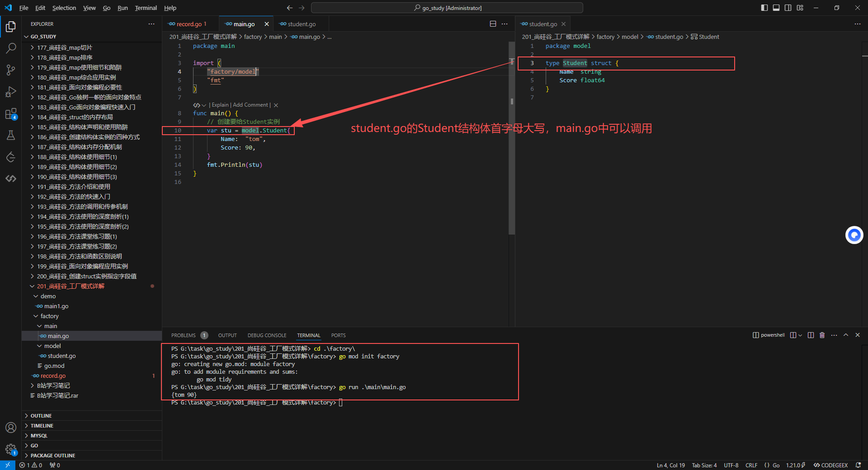Click the floating blue assistant circle icon
This screenshot has width=868, height=470.
[854, 235]
